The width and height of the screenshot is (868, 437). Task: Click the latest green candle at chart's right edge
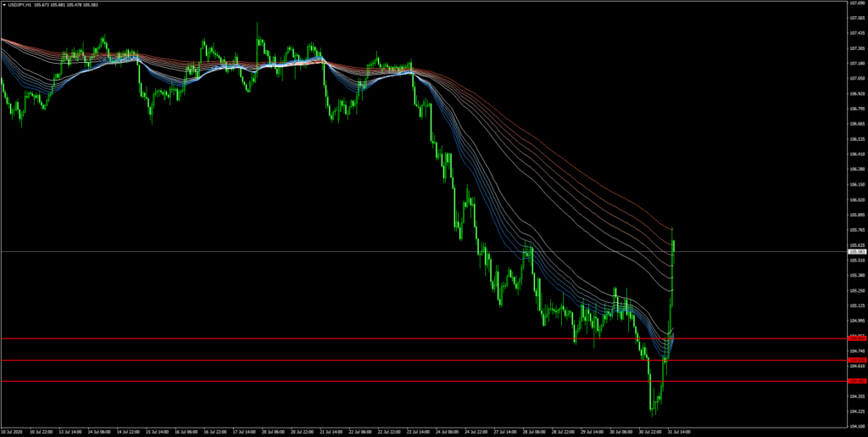[x=673, y=246]
